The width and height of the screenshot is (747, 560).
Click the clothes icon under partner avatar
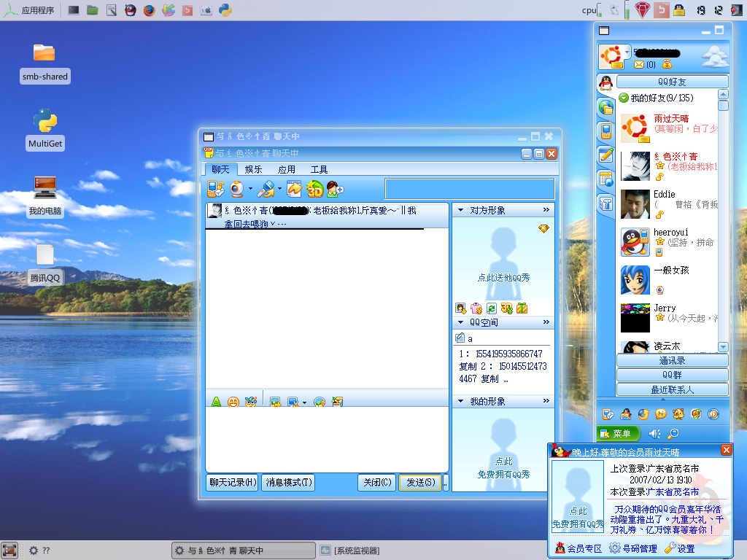(476, 308)
